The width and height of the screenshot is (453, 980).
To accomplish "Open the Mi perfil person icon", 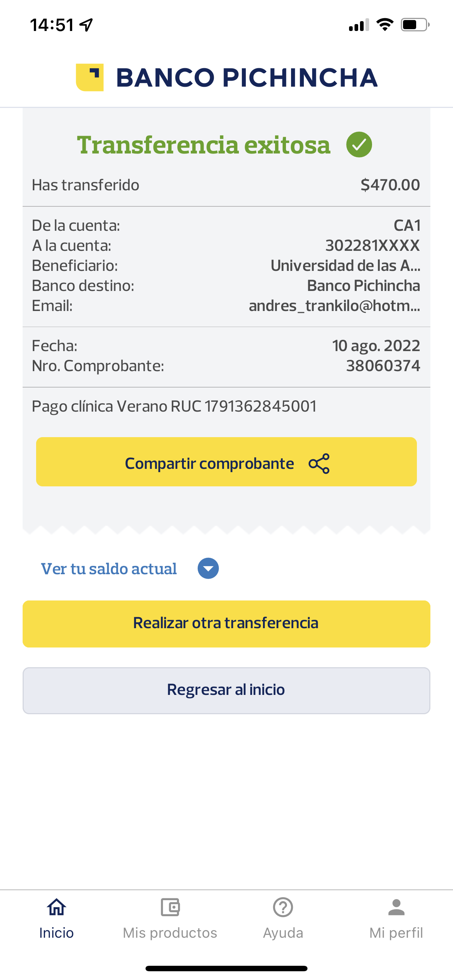I will (x=396, y=907).
